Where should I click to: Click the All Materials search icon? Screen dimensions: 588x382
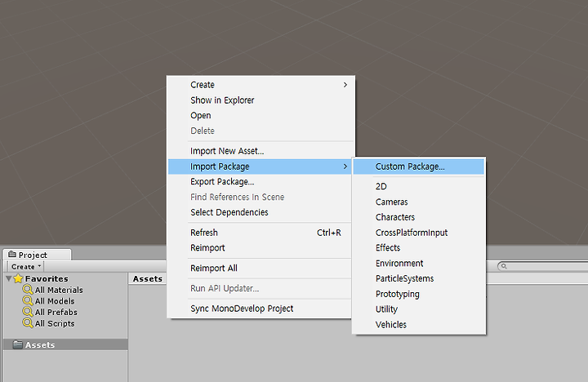[28, 290]
